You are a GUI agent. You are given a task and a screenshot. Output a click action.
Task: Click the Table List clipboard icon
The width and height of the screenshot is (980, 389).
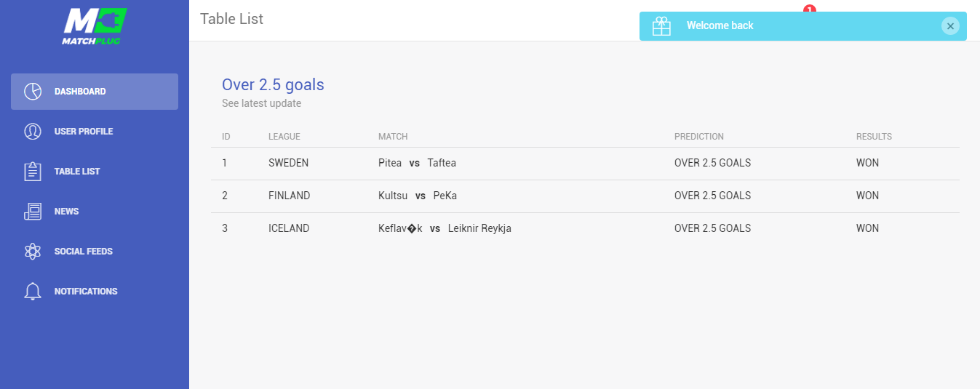pyautogui.click(x=33, y=172)
